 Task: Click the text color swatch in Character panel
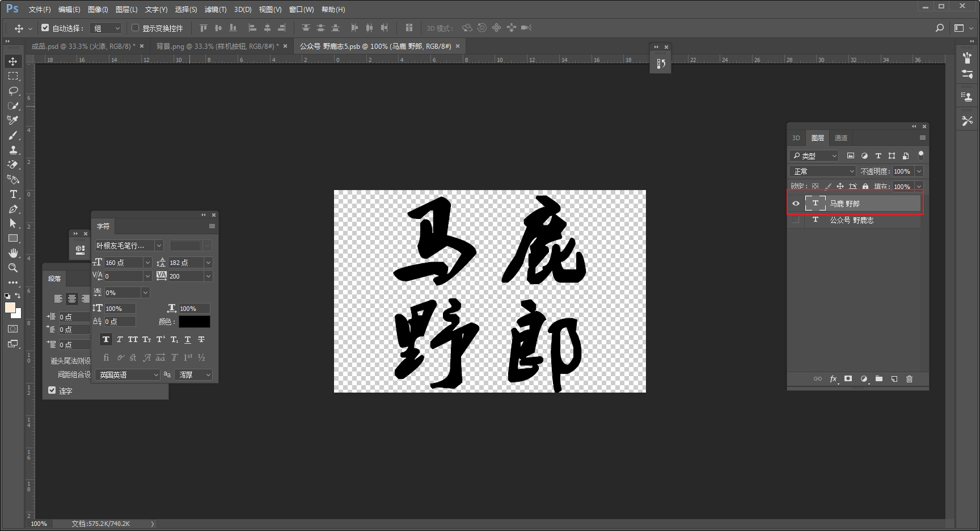coord(195,322)
